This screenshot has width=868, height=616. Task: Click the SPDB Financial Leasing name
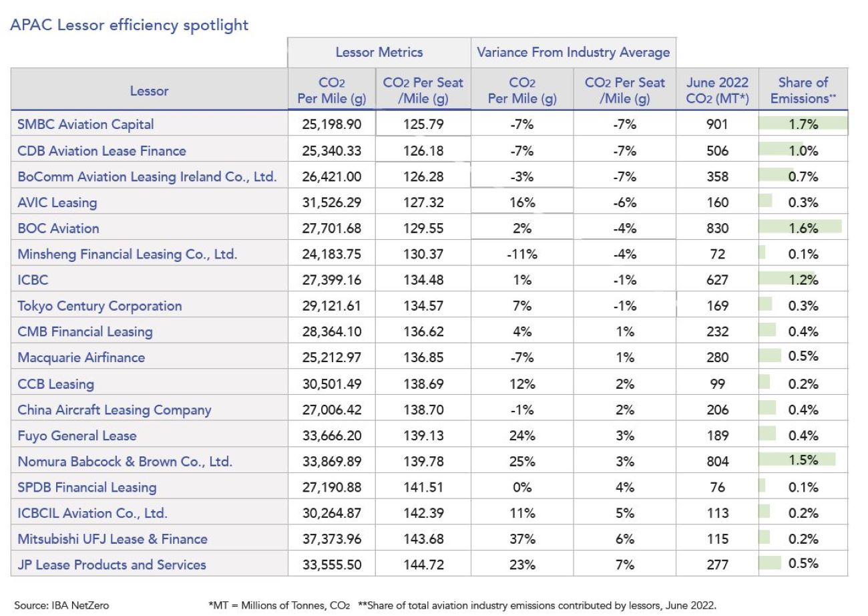(87, 487)
